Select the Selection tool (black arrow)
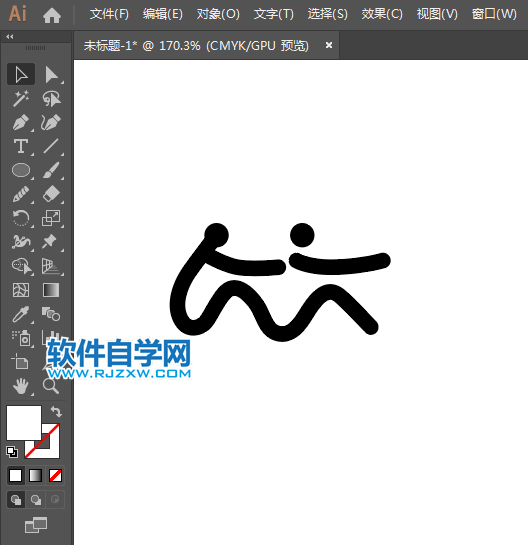The image size is (528, 545). [21, 74]
